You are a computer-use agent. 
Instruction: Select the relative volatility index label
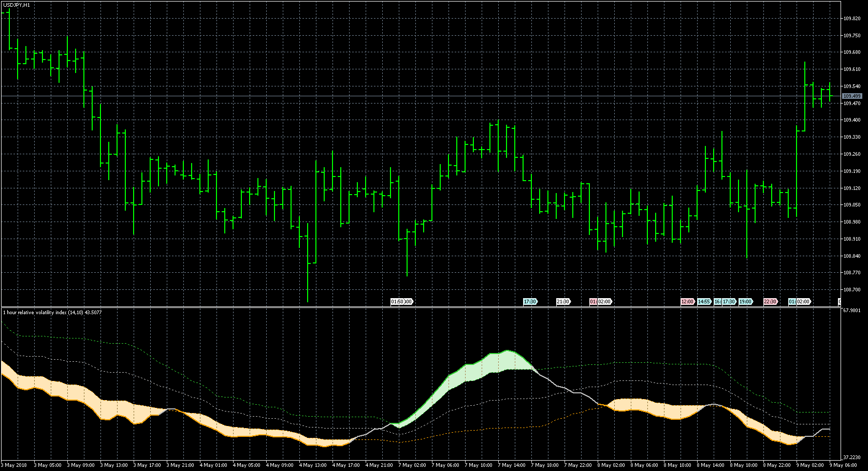(52, 312)
